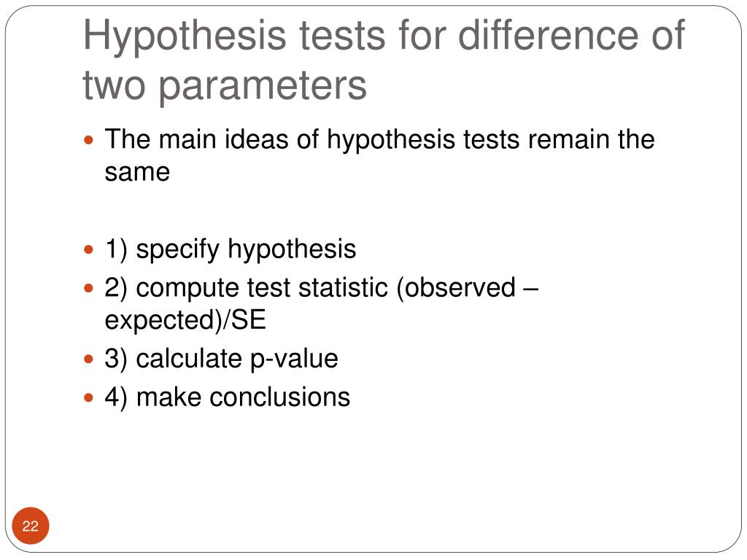The width and height of the screenshot is (747, 560).
Task: Click the text '3) calculate p-value'
Action: [222, 359]
